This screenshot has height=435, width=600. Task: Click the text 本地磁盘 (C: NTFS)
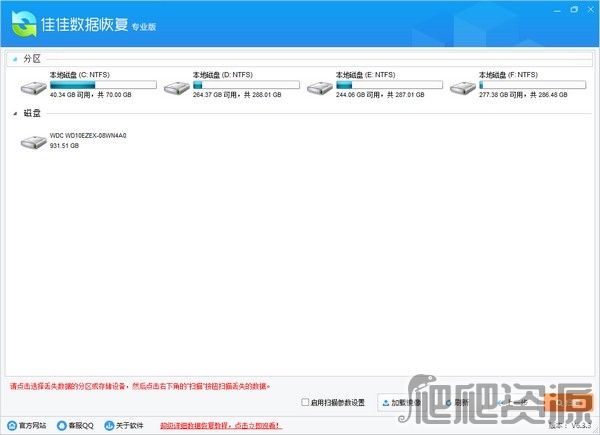(x=80, y=75)
